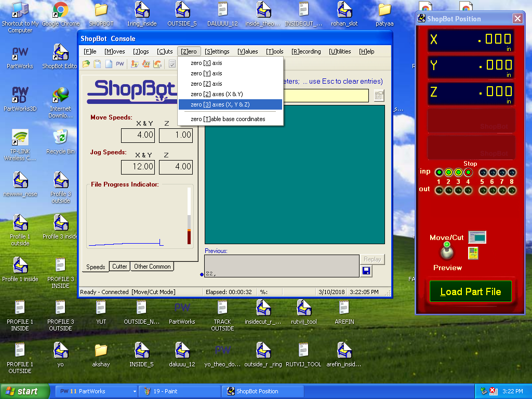Expand the PartWorks taskbar group arrow
The height and width of the screenshot is (399, 532).
[x=135, y=392]
